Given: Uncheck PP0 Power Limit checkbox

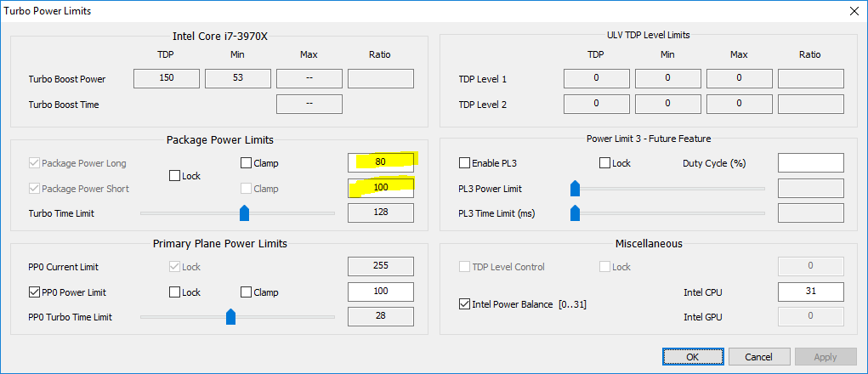Looking at the screenshot, I should 34,292.
